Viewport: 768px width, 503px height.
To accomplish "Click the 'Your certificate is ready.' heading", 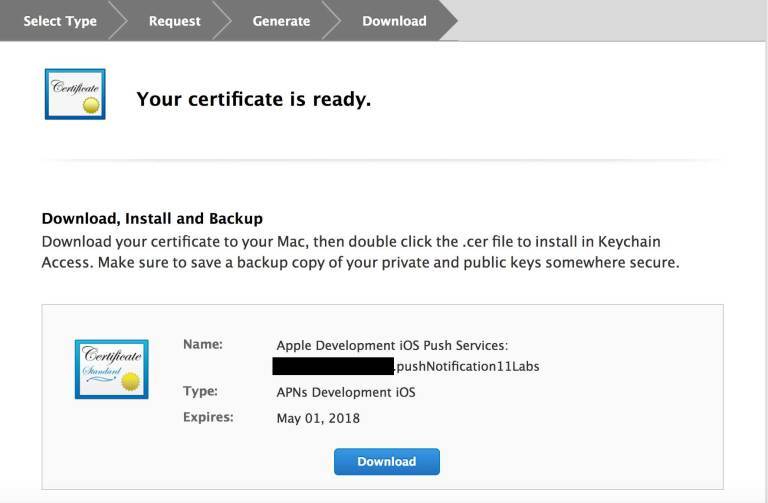I will pos(253,99).
